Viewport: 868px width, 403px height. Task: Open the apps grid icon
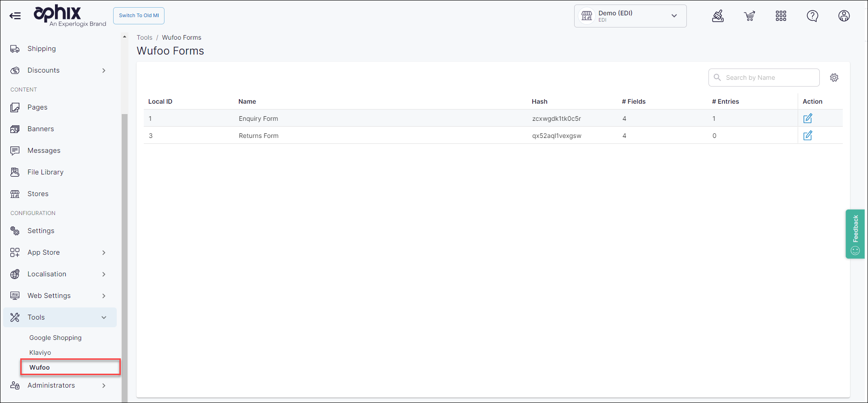(781, 16)
